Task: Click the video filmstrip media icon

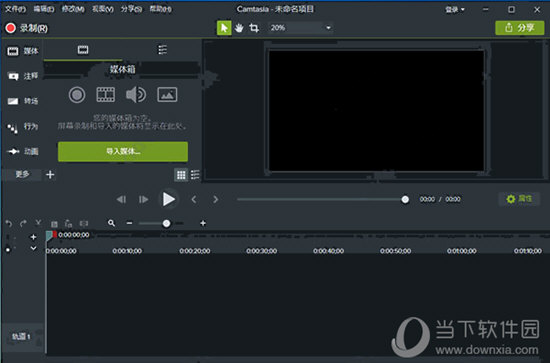Action: pyautogui.click(x=106, y=95)
